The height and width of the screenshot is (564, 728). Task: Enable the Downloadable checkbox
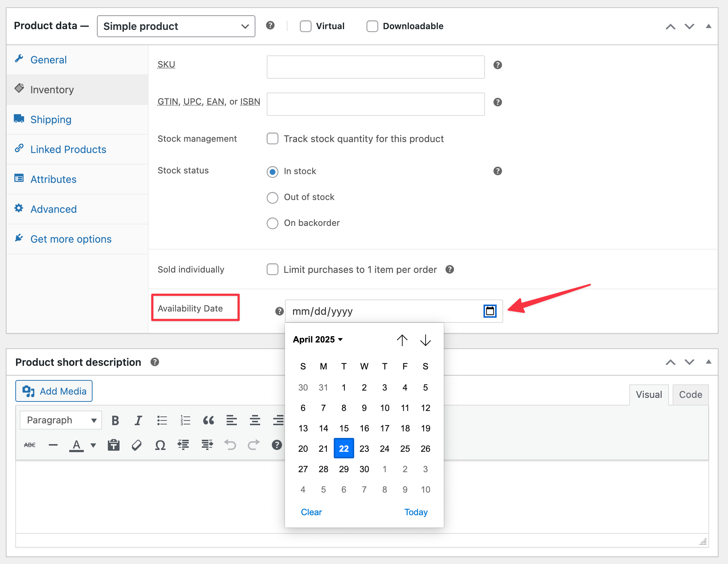pos(372,26)
